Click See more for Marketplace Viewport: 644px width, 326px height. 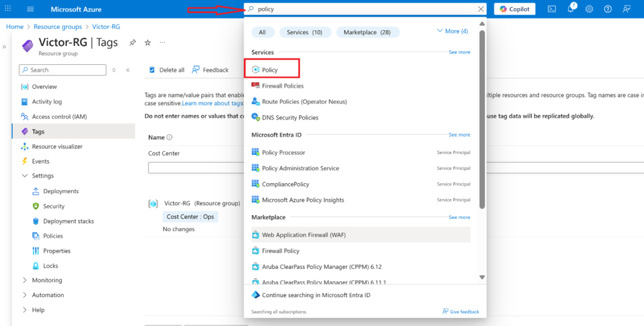pyautogui.click(x=459, y=217)
